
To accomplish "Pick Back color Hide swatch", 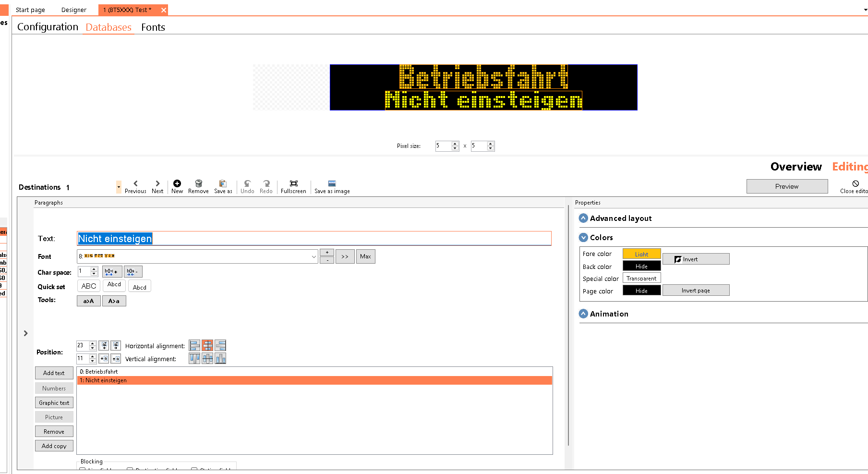I will click(x=641, y=266).
